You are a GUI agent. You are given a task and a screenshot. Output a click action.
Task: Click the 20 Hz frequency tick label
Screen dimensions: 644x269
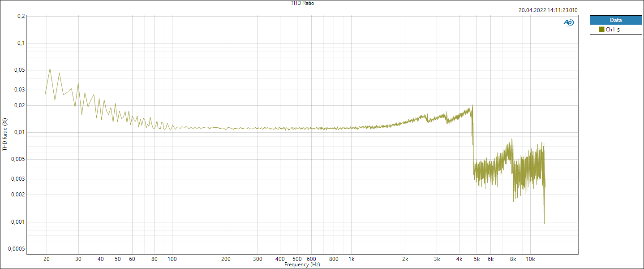coord(47,259)
